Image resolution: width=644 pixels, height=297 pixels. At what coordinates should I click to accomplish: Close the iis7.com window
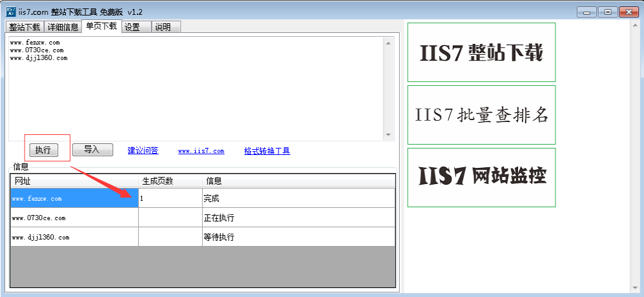pyautogui.click(x=628, y=12)
